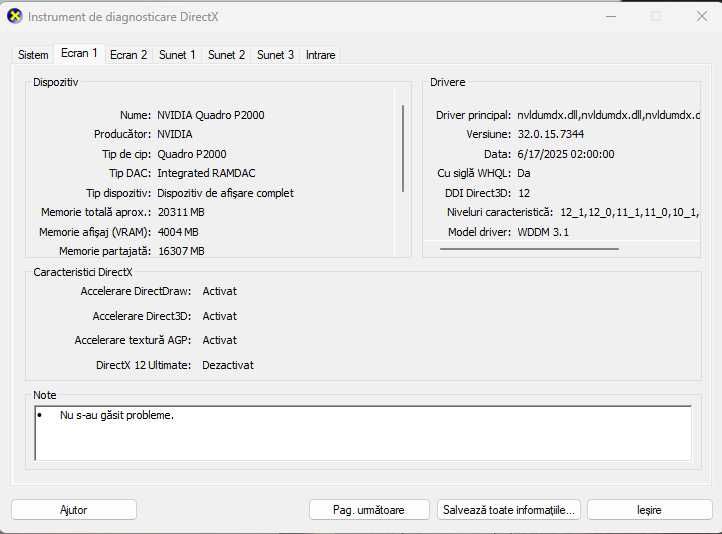Screen dimensions: 722x534
Task: Click the Driver principal nvldumdx.dll value
Action: click(608, 115)
